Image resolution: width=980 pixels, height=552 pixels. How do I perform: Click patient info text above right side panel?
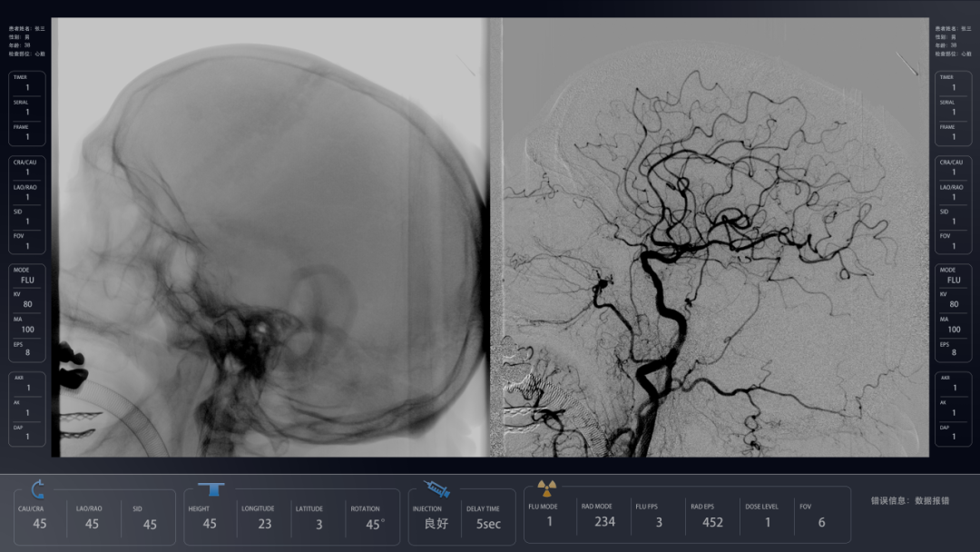[953, 41]
